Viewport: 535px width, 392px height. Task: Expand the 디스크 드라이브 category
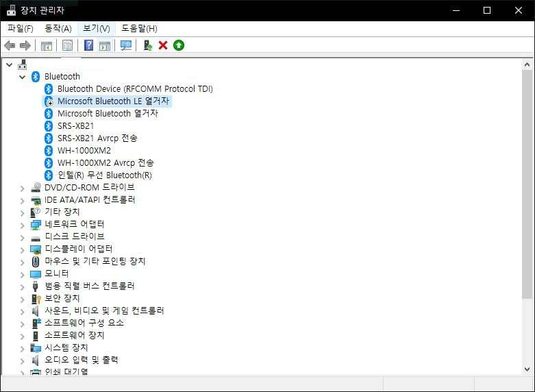pos(22,237)
